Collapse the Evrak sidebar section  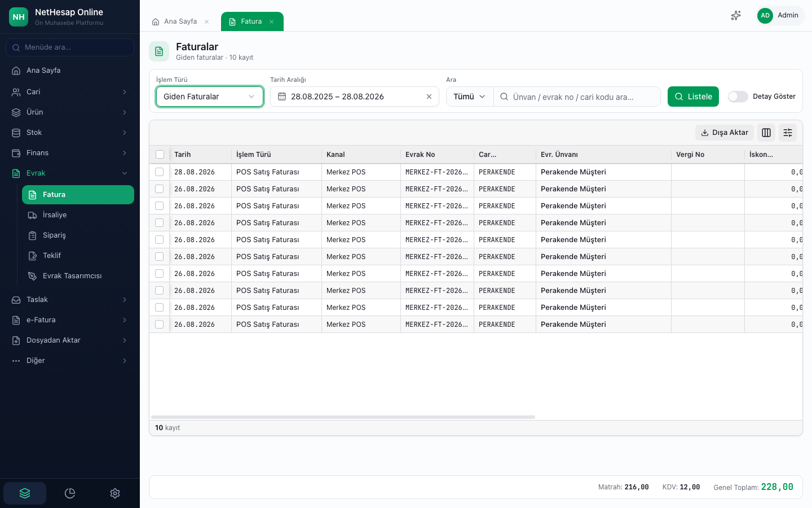tap(70, 173)
